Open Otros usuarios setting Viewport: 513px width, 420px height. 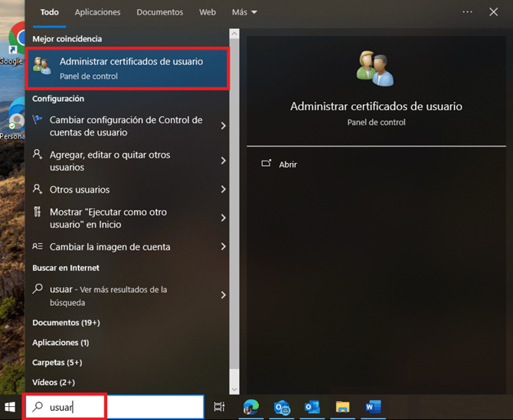pyautogui.click(x=80, y=190)
